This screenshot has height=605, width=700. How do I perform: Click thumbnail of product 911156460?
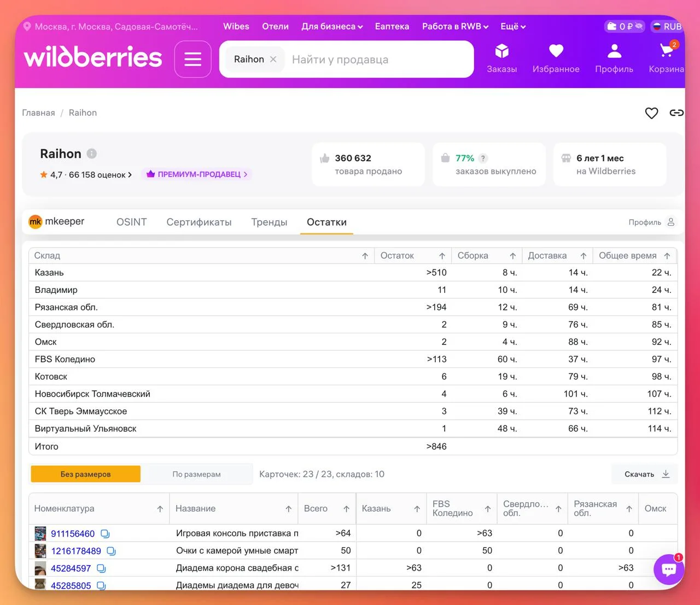click(x=40, y=533)
